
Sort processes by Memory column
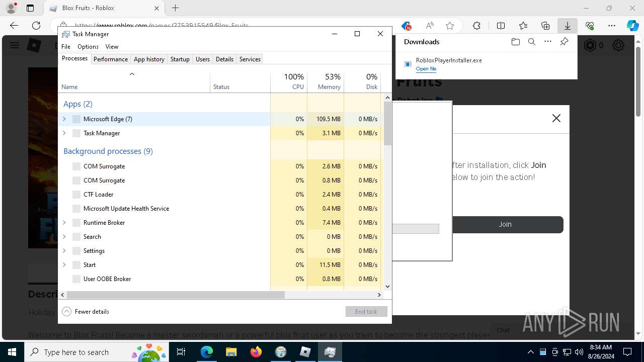pyautogui.click(x=326, y=82)
